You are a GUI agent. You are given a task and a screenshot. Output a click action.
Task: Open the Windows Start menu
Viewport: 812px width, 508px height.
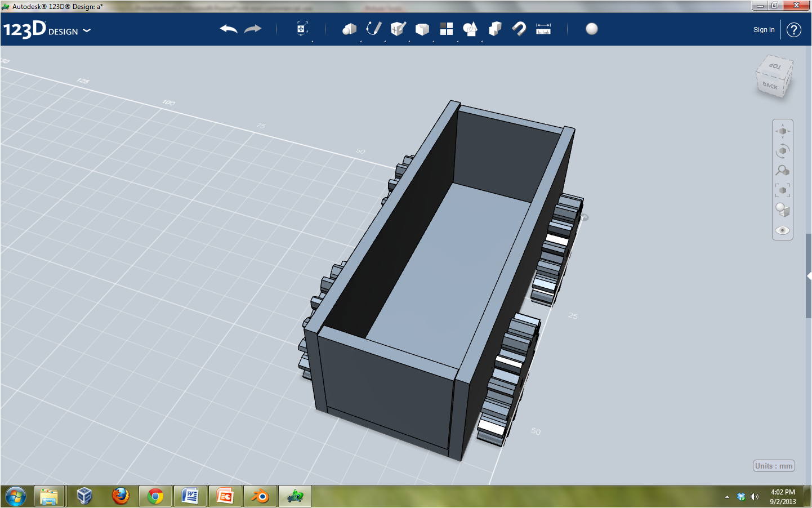15,496
